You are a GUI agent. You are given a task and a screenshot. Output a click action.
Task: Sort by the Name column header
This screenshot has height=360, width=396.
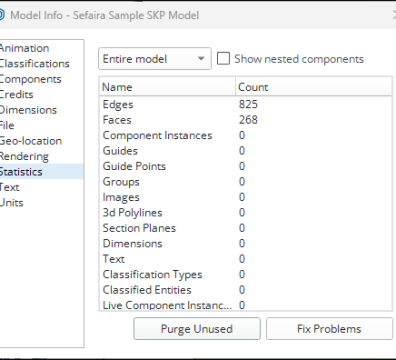coord(168,87)
